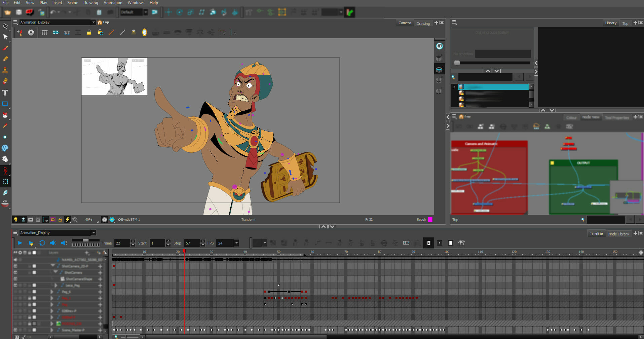Select the Text tool
The height and width of the screenshot is (339, 644).
coord(5,92)
